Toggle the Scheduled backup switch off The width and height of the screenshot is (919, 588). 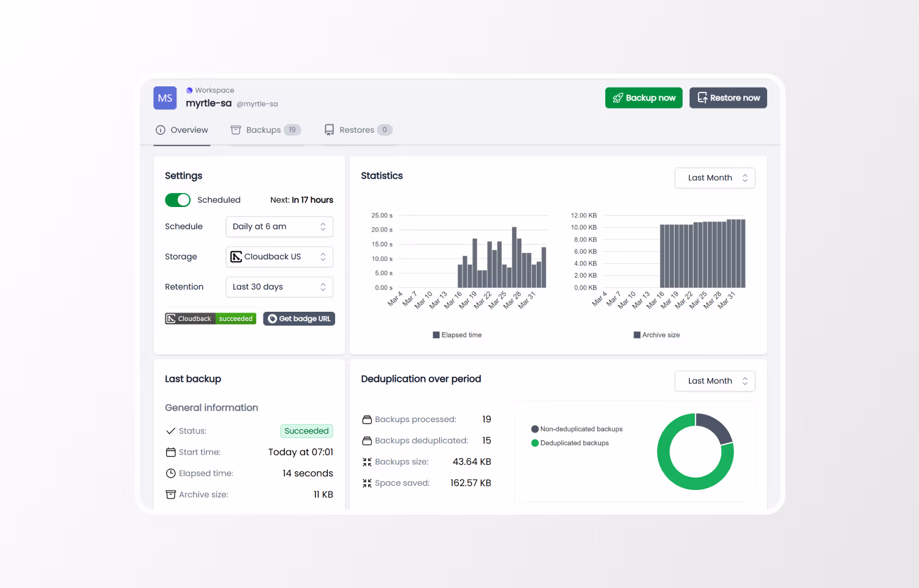click(x=177, y=200)
